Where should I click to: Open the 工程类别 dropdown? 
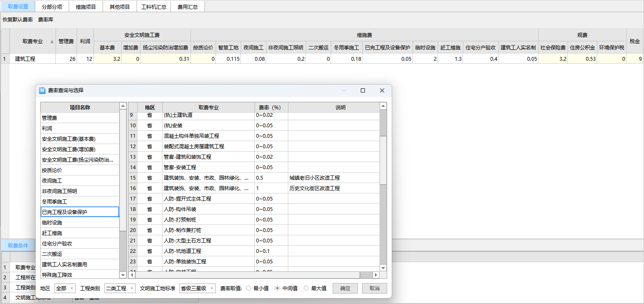120,289
